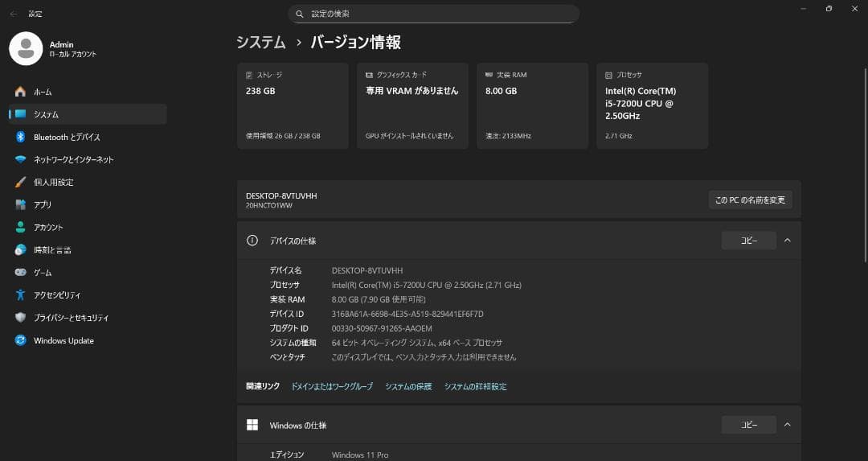Image resolution: width=868 pixels, height=461 pixels.
Task: Click the storage drive icon on the storage card
Action: (249, 75)
